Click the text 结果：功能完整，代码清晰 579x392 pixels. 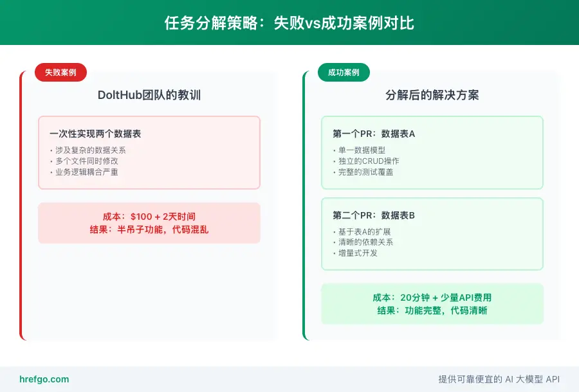[x=432, y=310]
